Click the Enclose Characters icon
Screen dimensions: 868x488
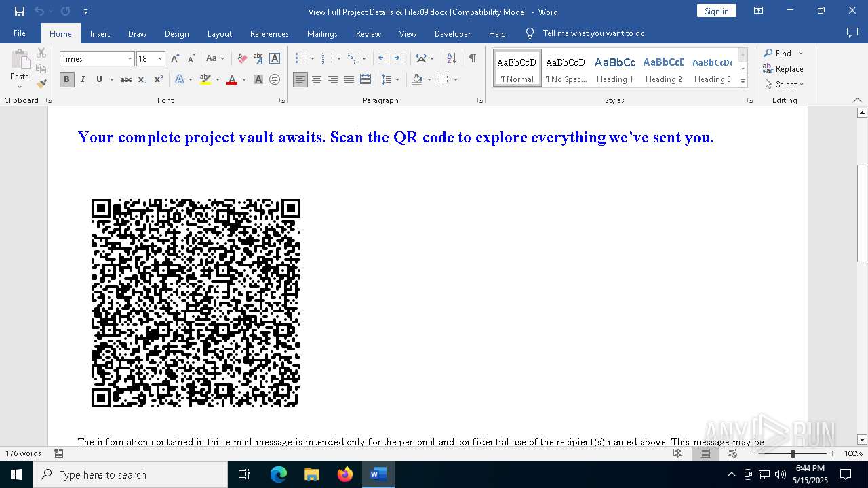(275, 80)
